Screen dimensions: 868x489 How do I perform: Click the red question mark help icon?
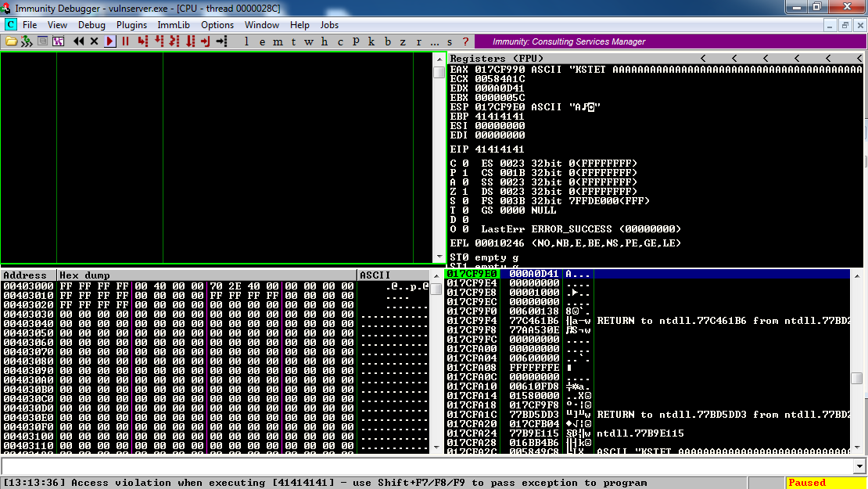click(465, 41)
